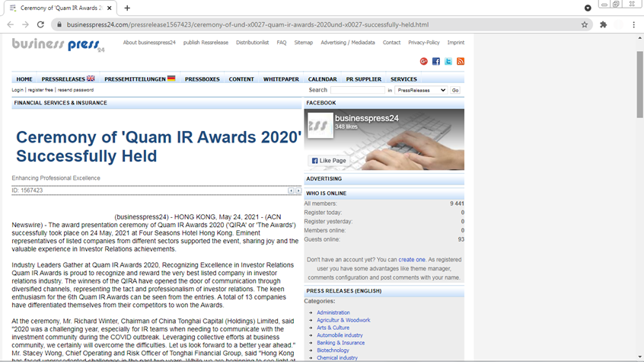Image resolution: width=644 pixels, height=362 pixels.
Task: Open the PRESSBOXES menu item
Action: 202,79
